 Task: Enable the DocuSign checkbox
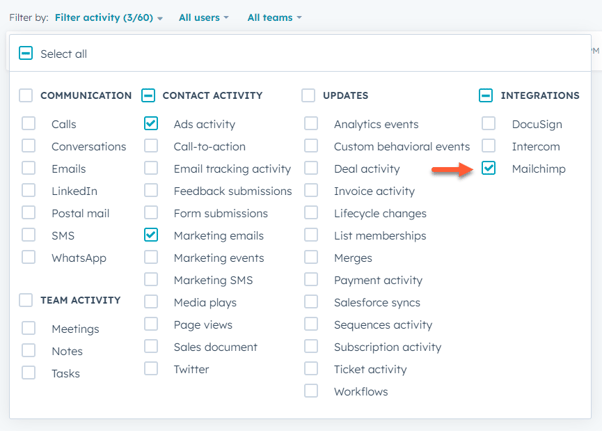tap(488, 124)
